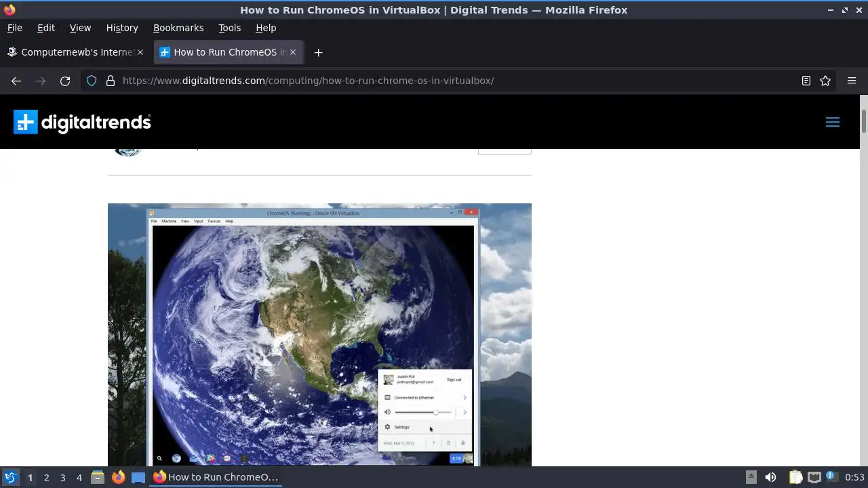Close the Computernewb's Internet tab
Screen dimensions: 868x488
pos(140,52)
